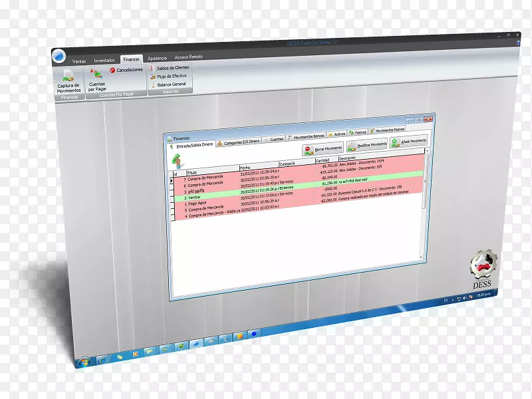Click the Cantidad column header
Viewport: 532px width, 399px height.
(323, 160)
